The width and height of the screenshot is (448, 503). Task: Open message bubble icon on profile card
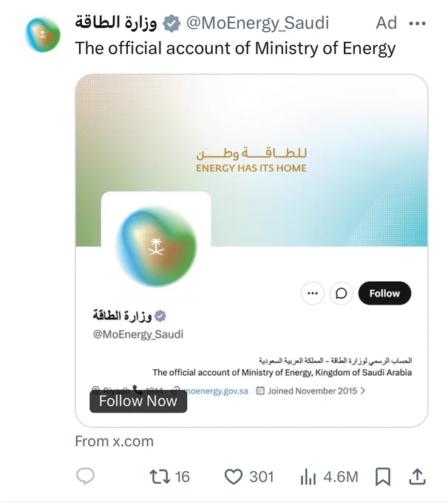[x=342, y=293]
